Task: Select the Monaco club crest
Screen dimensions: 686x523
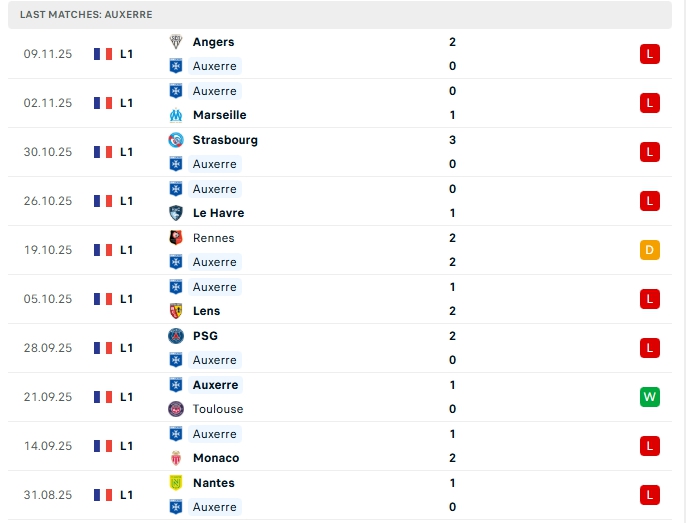Action: coord(176,458)
